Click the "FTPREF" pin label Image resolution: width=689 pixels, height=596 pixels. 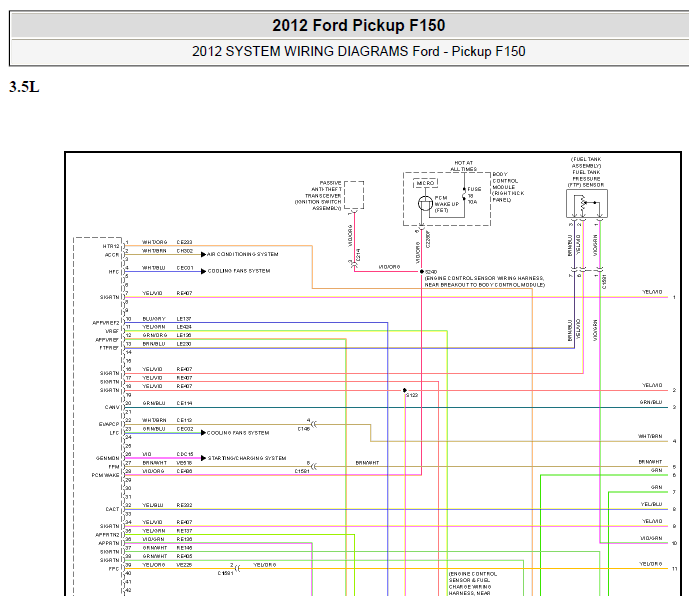[x=109, y=348]
